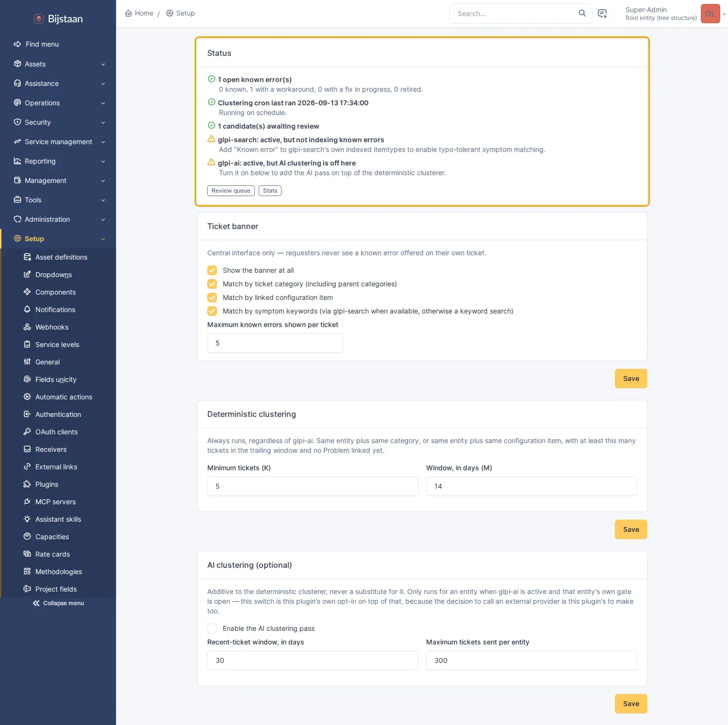Click the Webhooks icon
Image resolution: width=728 pixels, height=725 pixels.
click(27, 327)
